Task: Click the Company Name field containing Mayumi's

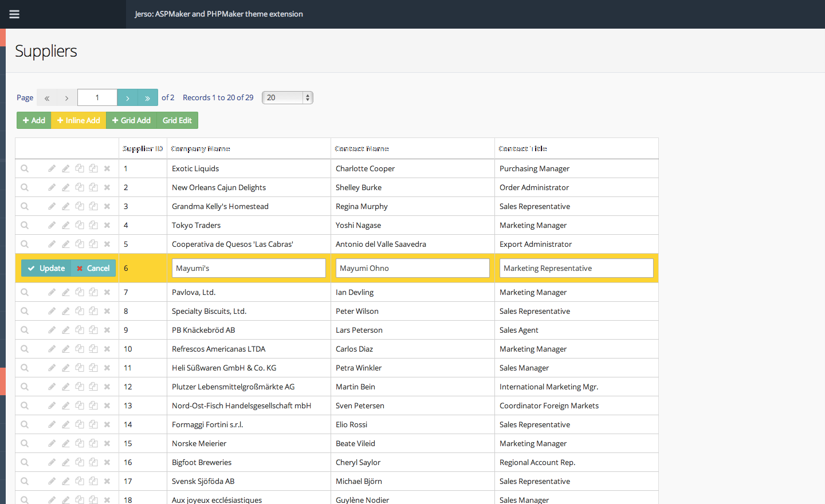Action: tap(249, 268)
